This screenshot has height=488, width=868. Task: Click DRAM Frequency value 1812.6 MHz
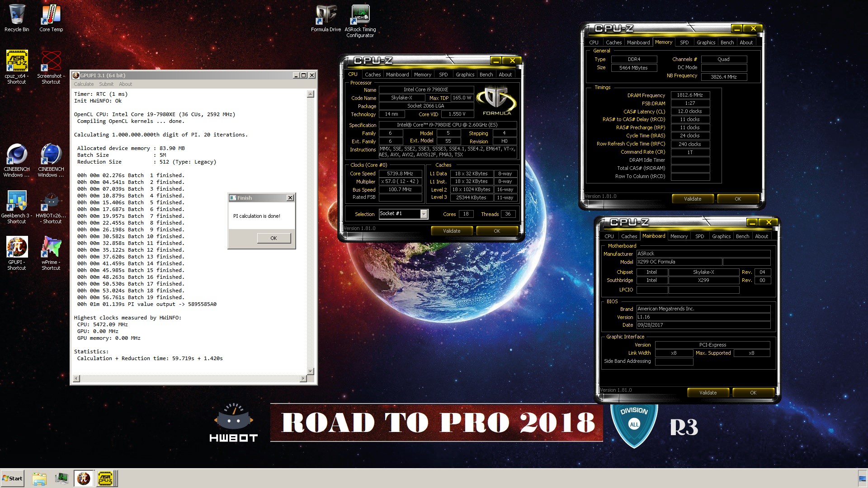[690, 95]
